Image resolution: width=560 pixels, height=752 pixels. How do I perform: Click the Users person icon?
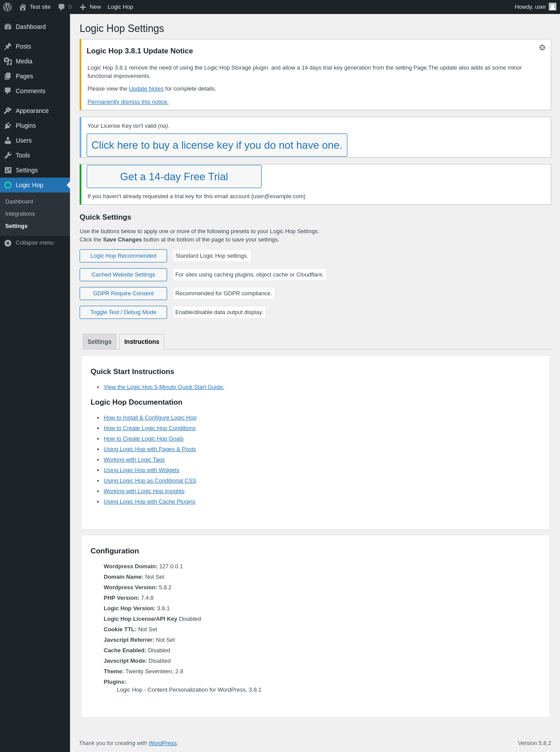[x=8, y=140]
